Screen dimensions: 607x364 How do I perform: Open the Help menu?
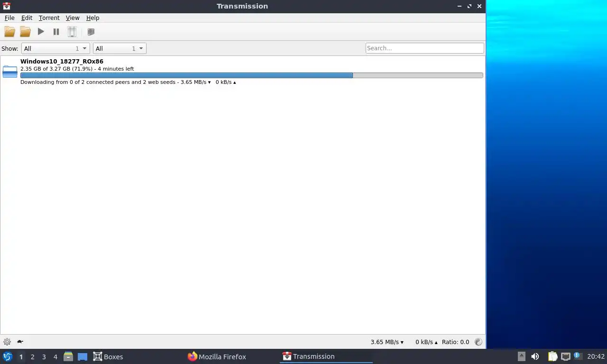(x=92, y=18)
